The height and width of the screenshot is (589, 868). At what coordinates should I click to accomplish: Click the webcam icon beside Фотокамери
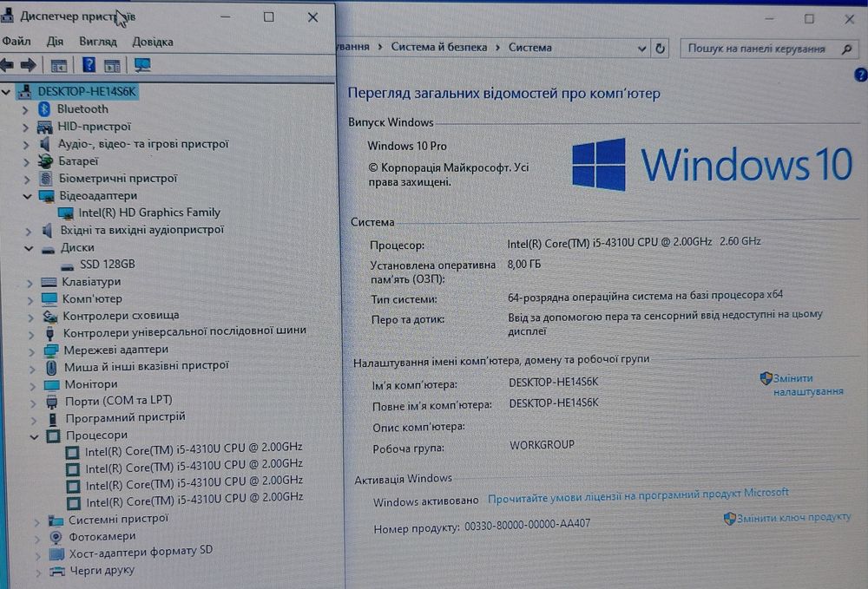(x=56, y=536)
